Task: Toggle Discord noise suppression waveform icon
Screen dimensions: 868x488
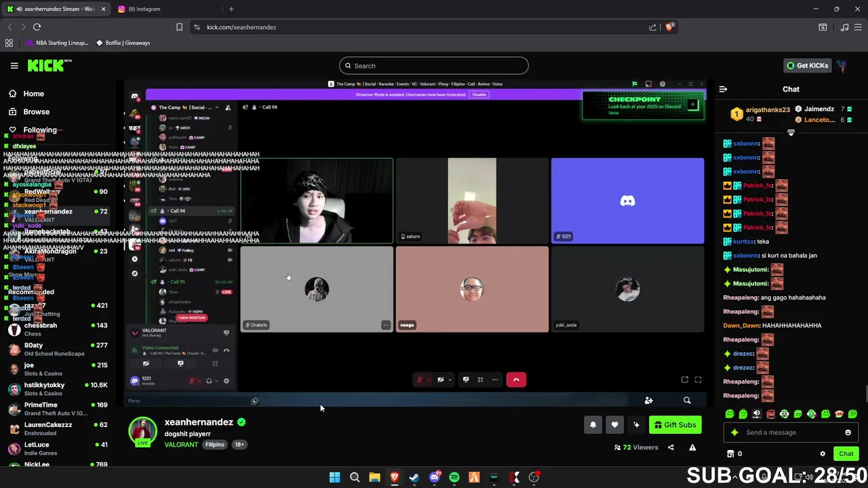Action: click(216, 350)
